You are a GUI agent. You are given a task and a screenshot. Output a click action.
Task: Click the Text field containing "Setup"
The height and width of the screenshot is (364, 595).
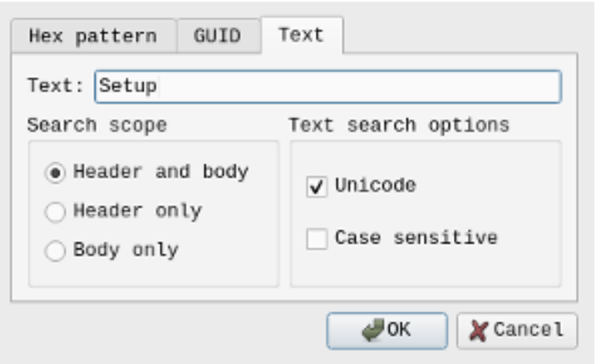point(327,86)
